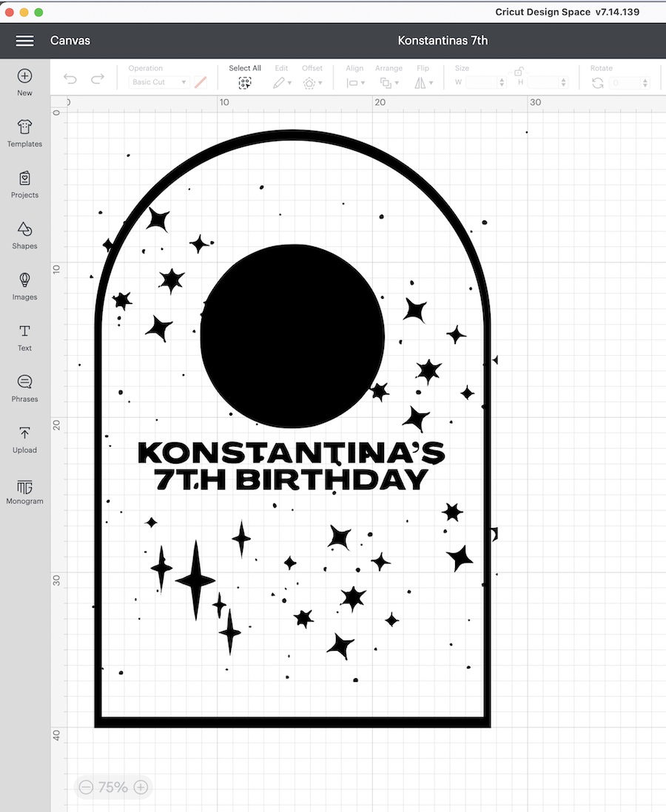Undo the last action

click(x=70, y=78)
